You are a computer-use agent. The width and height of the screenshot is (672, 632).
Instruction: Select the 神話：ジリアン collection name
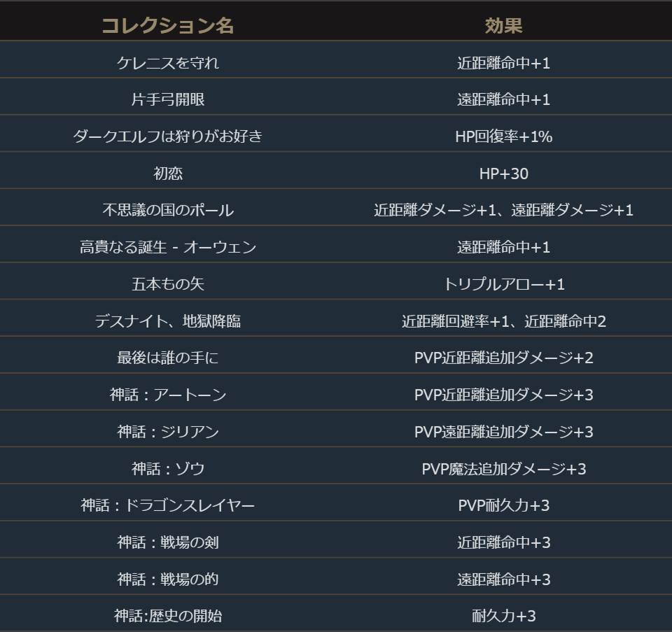pos(168,432)
